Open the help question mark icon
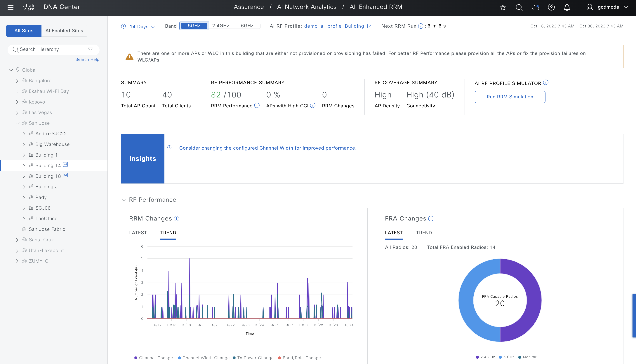 click(551, 7)
